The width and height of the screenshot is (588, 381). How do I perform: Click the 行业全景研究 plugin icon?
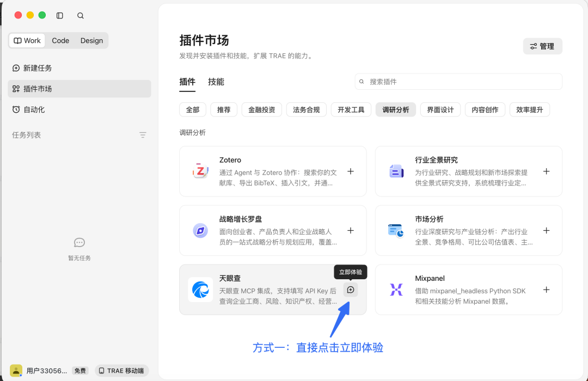(x=396, y=171)
